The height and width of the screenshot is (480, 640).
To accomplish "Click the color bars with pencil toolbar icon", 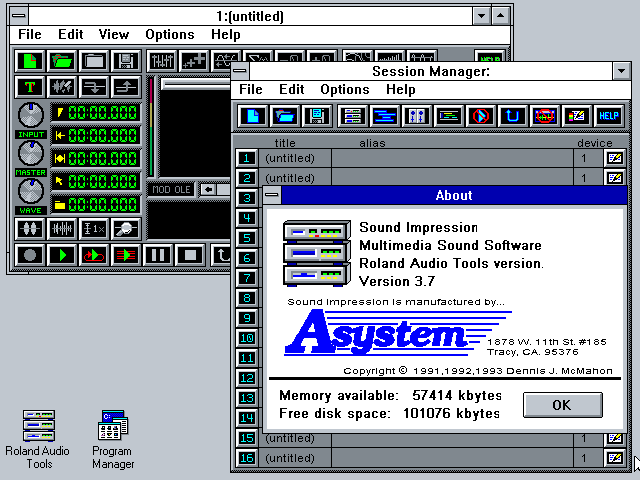I will (x=577, y=116).
